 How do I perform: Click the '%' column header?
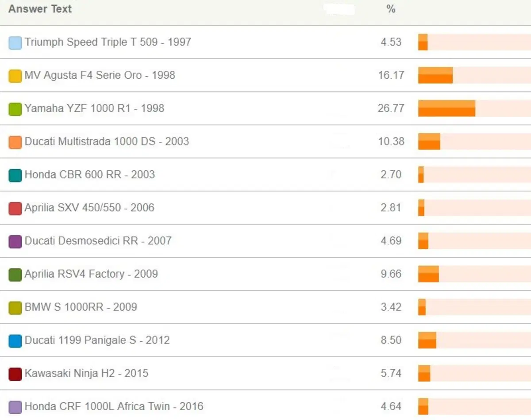pos(391,9)
